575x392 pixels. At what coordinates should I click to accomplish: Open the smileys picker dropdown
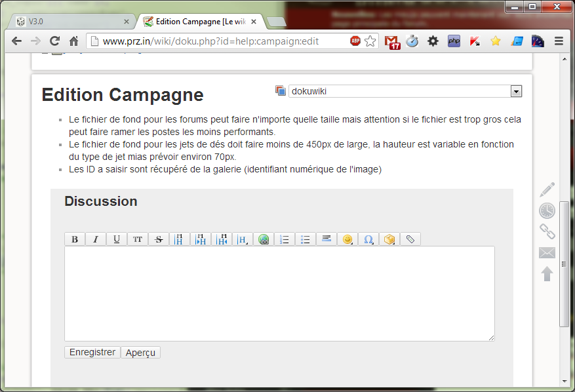point(347,239)
